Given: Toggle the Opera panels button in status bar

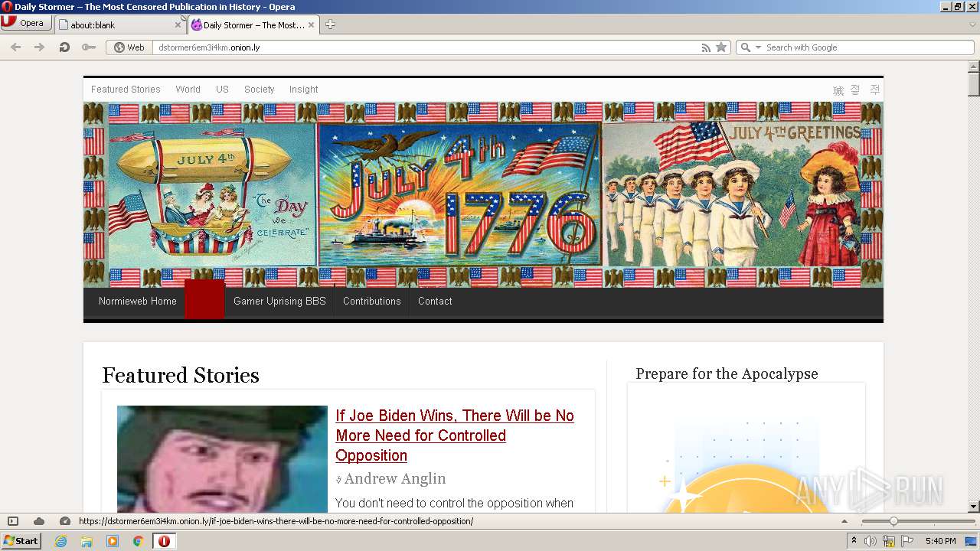Looking at the screenshot, I should (x=13, y=521).
